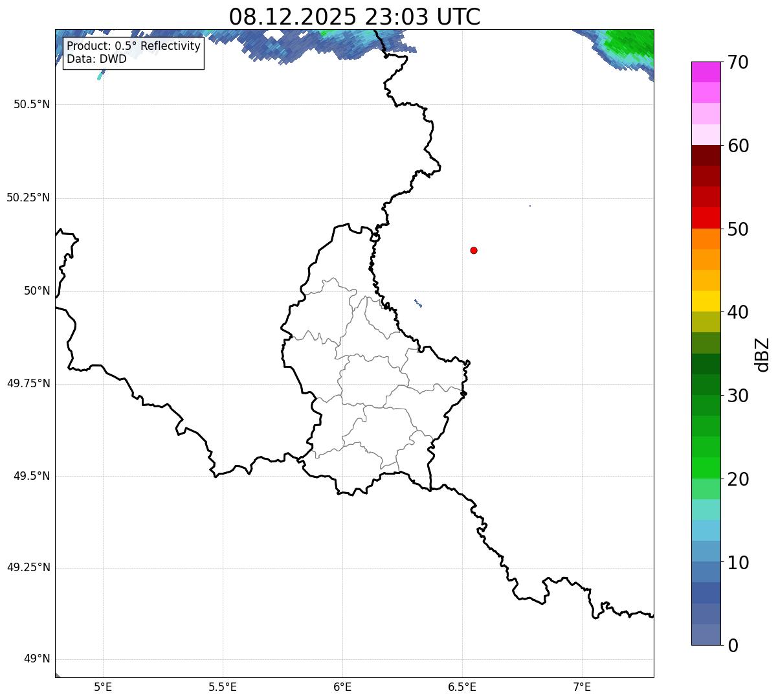Click colorbar tick label '10'
The image size is (778, 700).
pyautogui.click(x=737, y=563)
